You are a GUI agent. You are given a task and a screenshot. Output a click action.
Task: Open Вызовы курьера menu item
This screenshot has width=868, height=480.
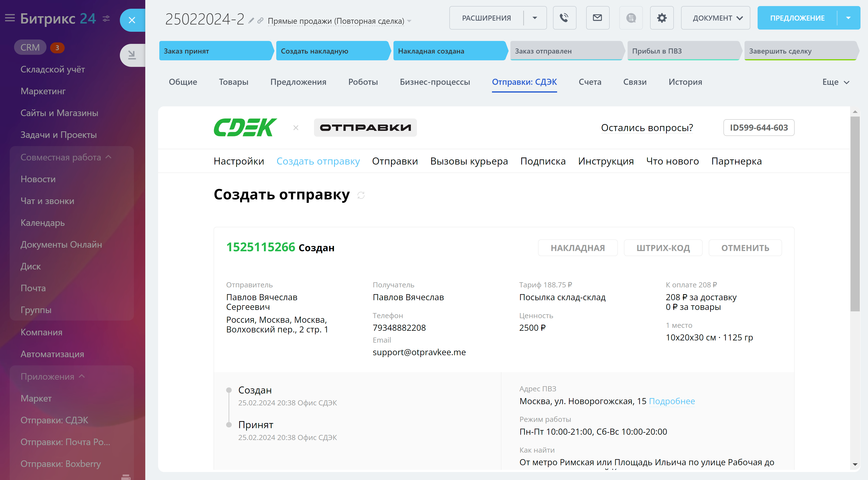click(469, 161)
